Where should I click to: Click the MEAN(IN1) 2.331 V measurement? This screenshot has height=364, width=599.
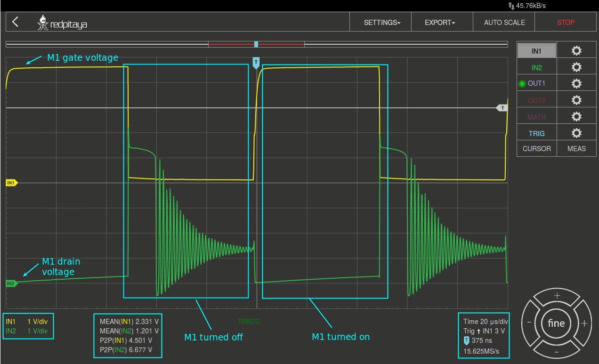(x=129, y=321)
